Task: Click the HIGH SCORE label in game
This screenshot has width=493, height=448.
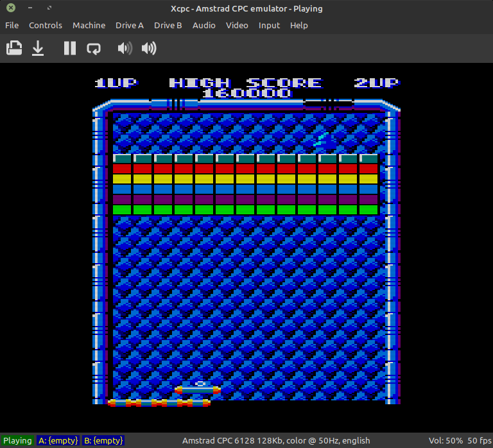Action: click(246, 83)
